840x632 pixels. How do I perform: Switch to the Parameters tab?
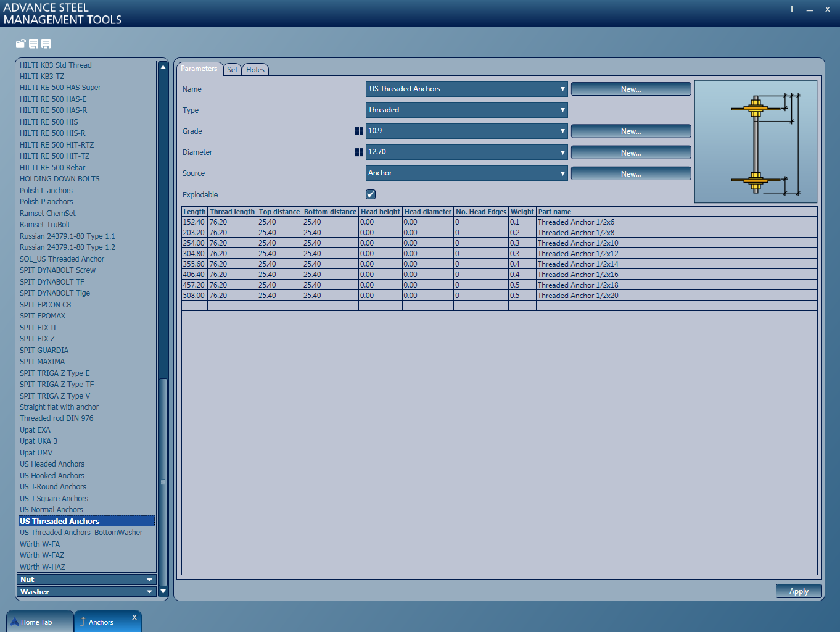(199, 69)
